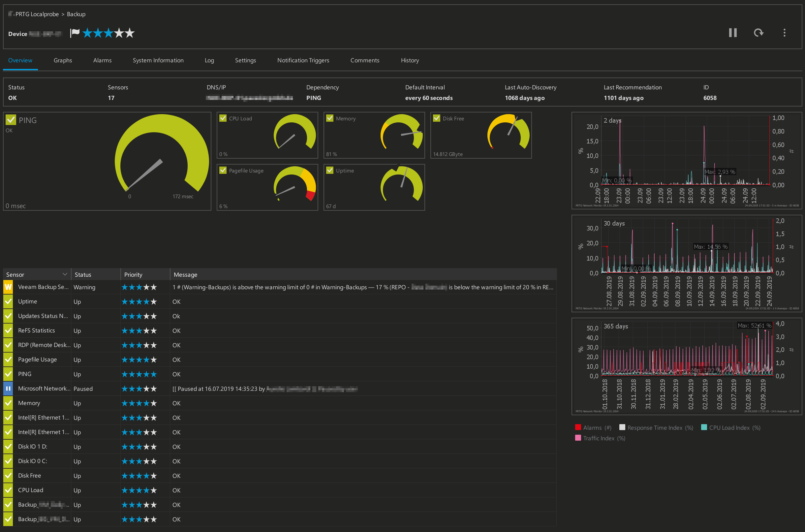Click the Disk Free row status icon
This screenshot has width=805, height=532.
(8, 476)
